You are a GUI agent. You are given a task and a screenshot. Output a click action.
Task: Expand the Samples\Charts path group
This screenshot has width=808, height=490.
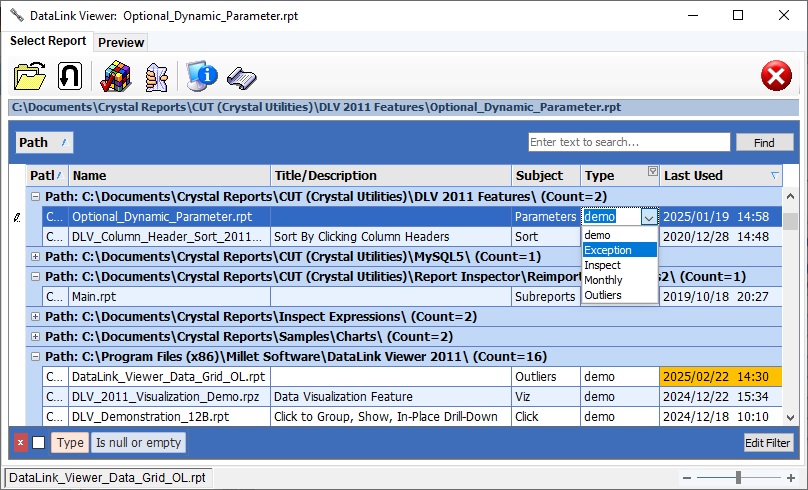pyautogui.click(x=35, y=336)
